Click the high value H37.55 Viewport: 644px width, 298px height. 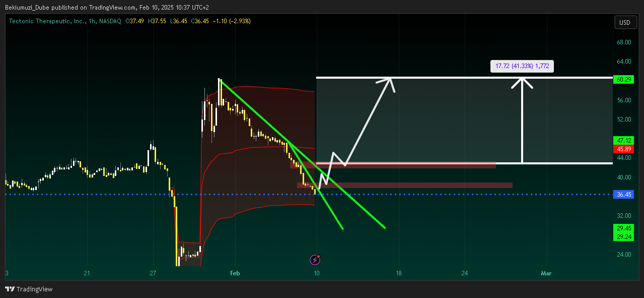pos(158,21)
